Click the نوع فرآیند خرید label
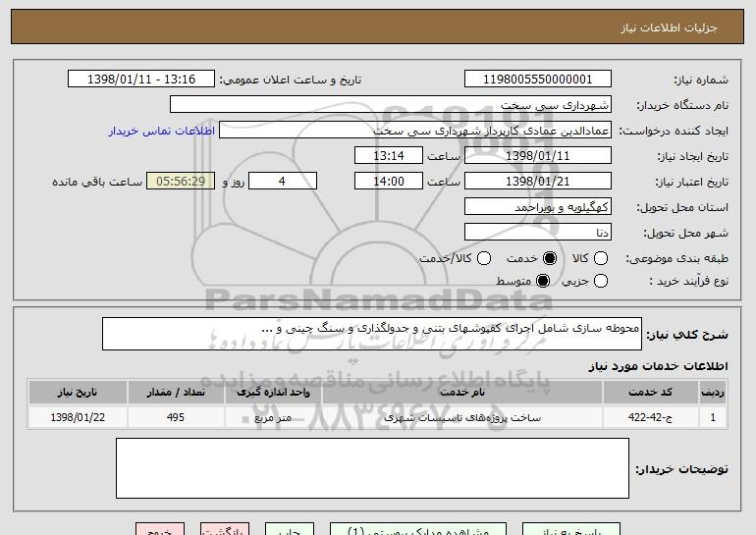 [x=689, y=281]
